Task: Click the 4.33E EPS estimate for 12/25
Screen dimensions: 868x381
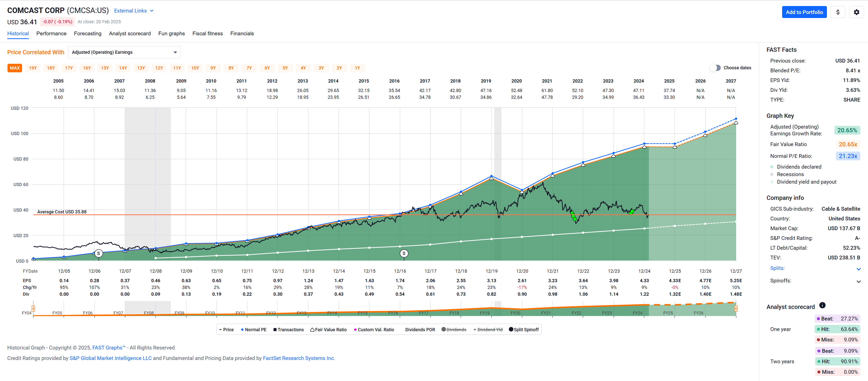Action: point(675,281)
